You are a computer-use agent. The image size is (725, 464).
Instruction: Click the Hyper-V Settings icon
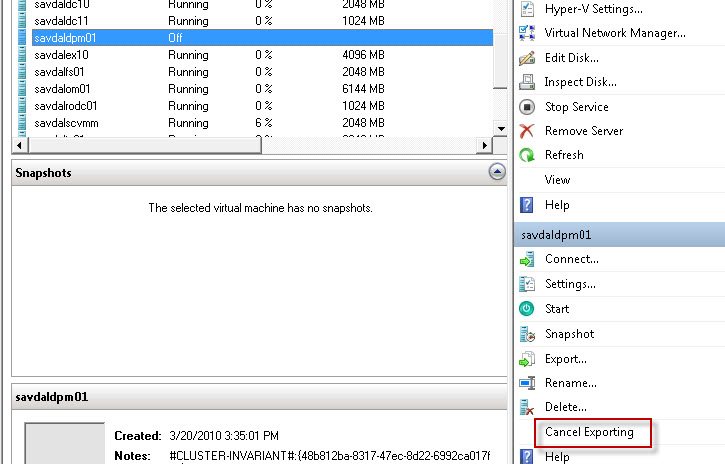527,8
